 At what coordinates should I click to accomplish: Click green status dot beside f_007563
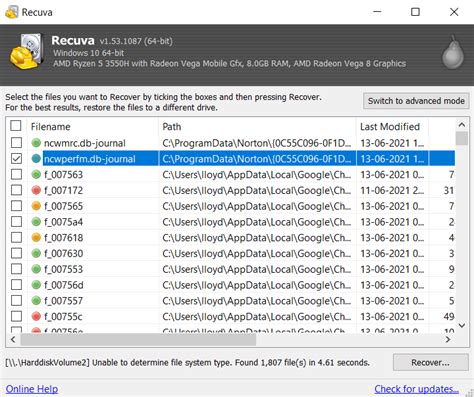coord(36,174)
